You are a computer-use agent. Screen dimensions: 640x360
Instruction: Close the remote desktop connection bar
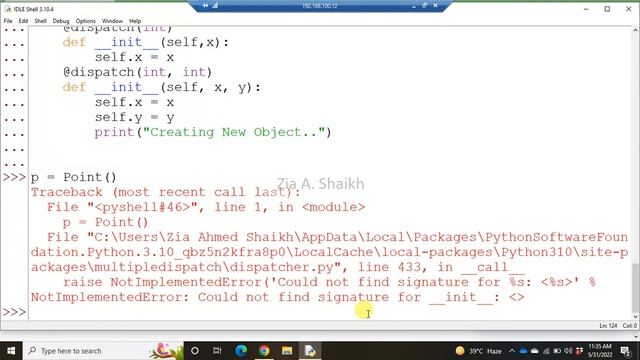click(436, 6)
